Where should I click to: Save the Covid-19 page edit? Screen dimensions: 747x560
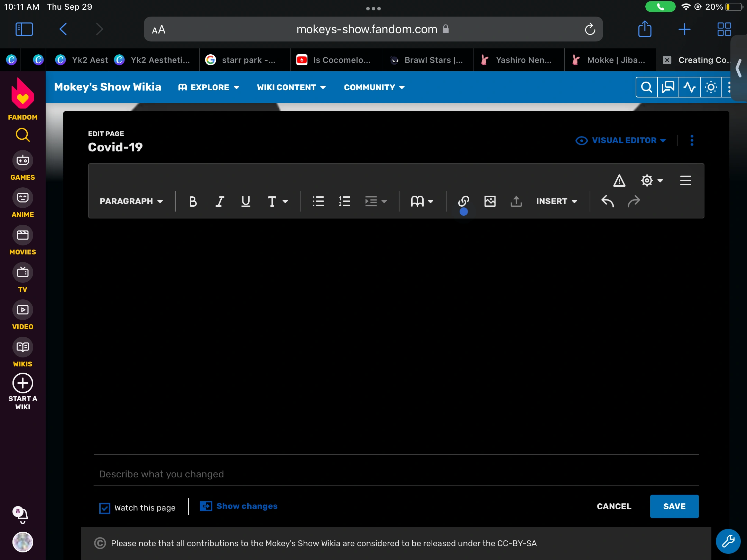pos(674,506)
